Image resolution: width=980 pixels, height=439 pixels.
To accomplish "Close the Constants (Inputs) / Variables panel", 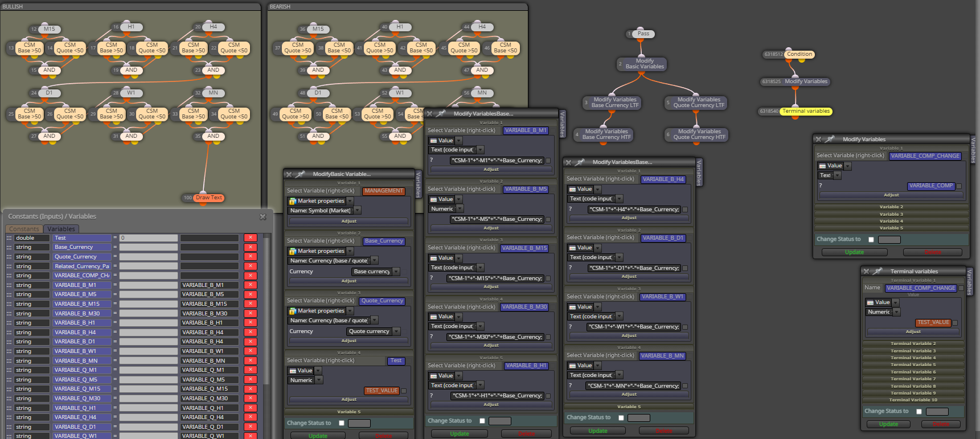I will pyautogui.click(x=263, y=217).
